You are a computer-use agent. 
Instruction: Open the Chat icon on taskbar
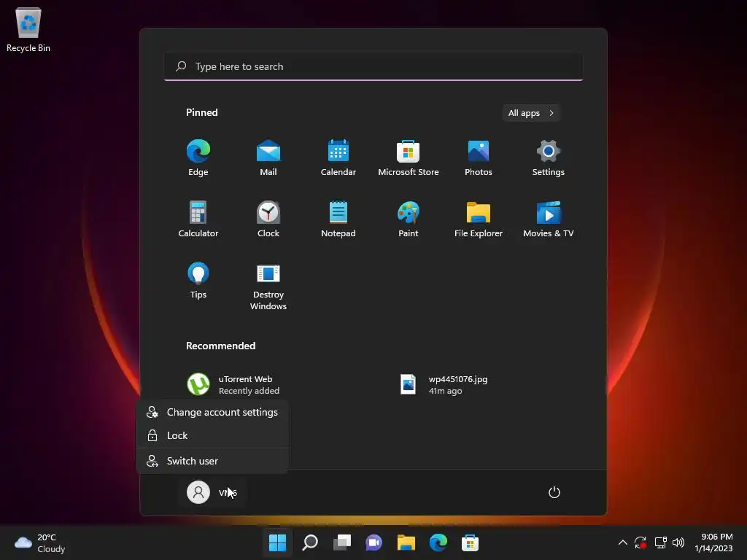374,542
